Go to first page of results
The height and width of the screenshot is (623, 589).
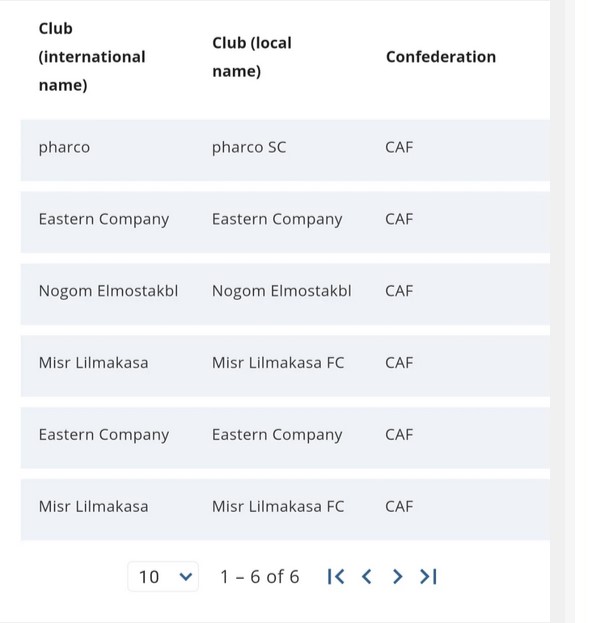tap(336, 577)
